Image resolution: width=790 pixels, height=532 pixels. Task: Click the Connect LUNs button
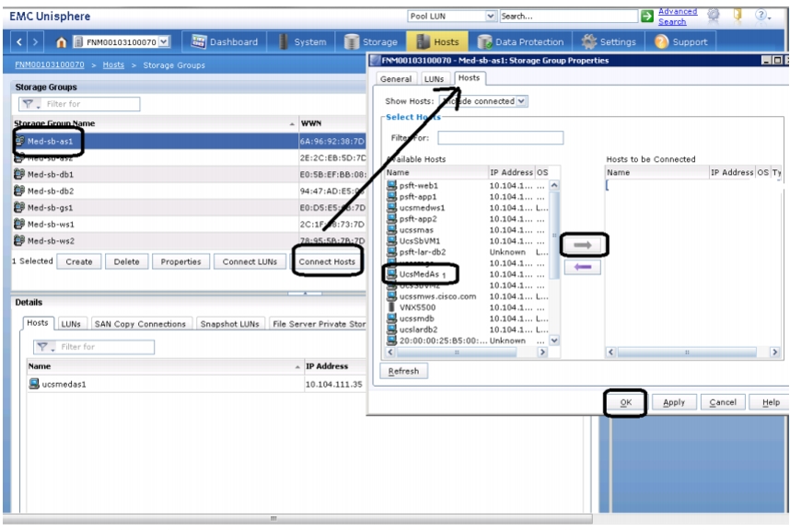click(x=250, y=262)
